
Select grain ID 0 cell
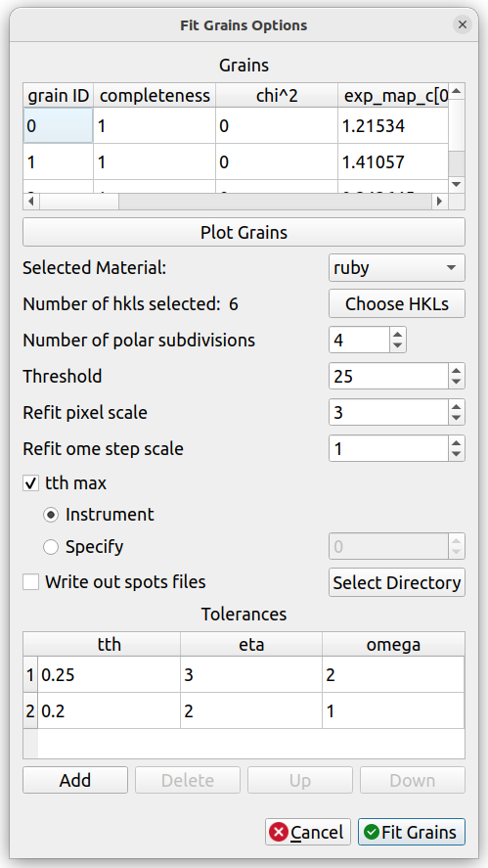(x=58, y=125)
